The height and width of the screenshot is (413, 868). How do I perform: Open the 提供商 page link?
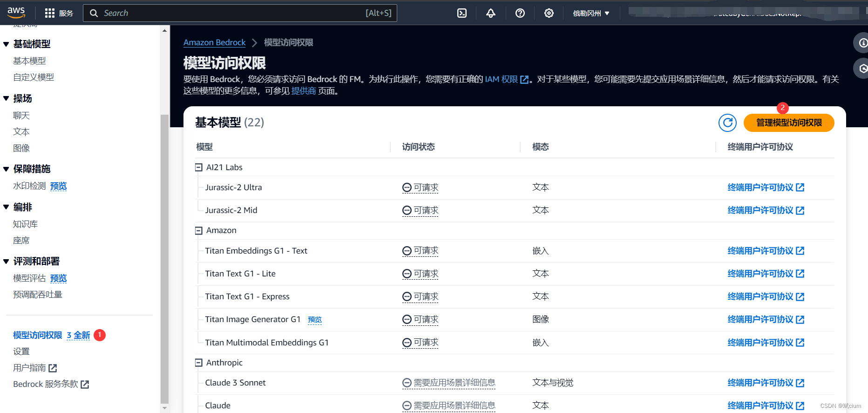click(x=304, y=91)
